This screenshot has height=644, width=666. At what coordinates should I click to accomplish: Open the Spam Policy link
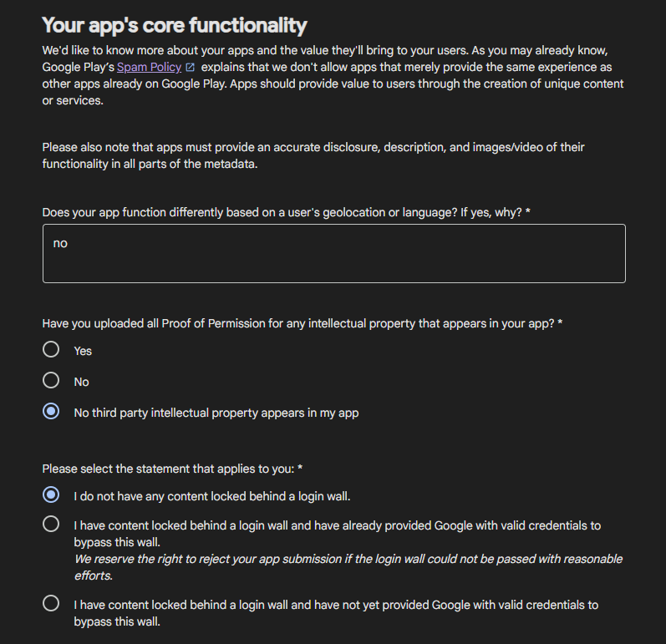click(x=149, y=67)
